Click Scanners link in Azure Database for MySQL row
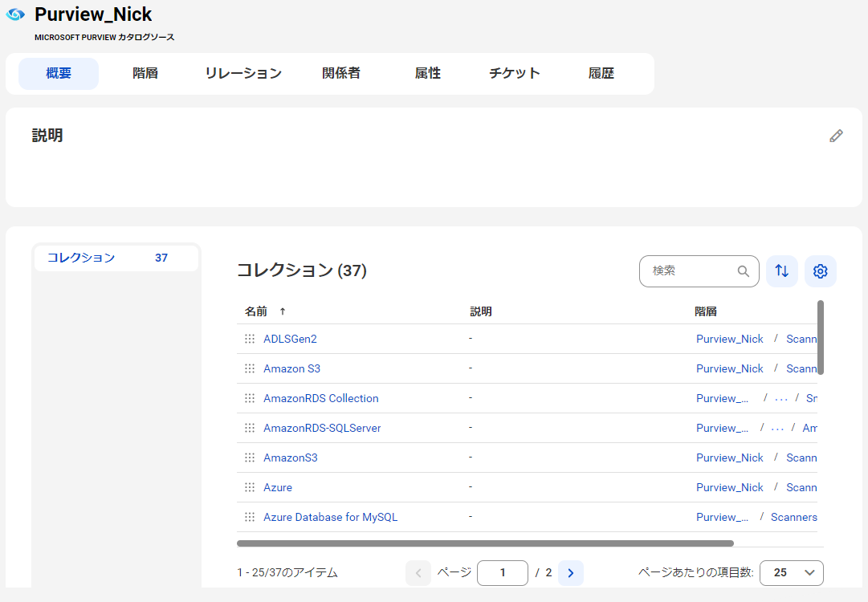868x602 pixels. (794, 517)
